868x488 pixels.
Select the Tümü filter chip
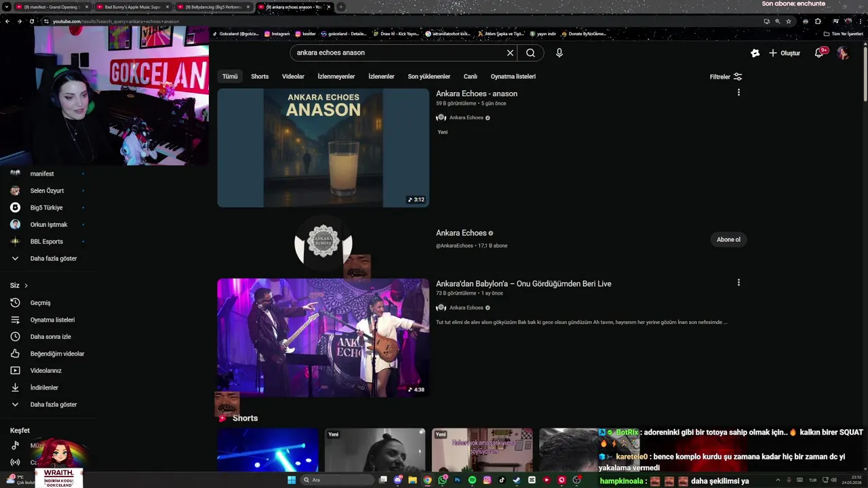pyautogui.click(x=230, y=77)
